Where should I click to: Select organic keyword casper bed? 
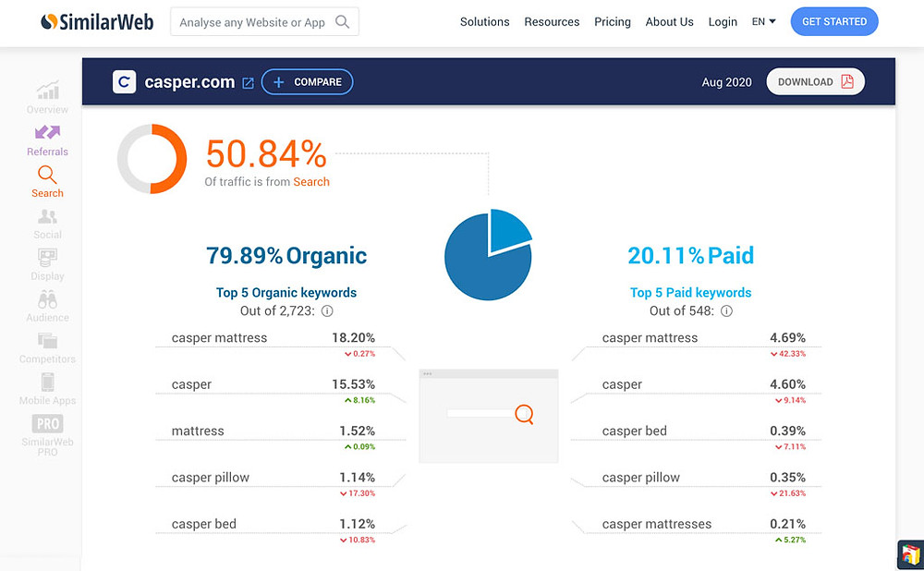coord(204,524)
